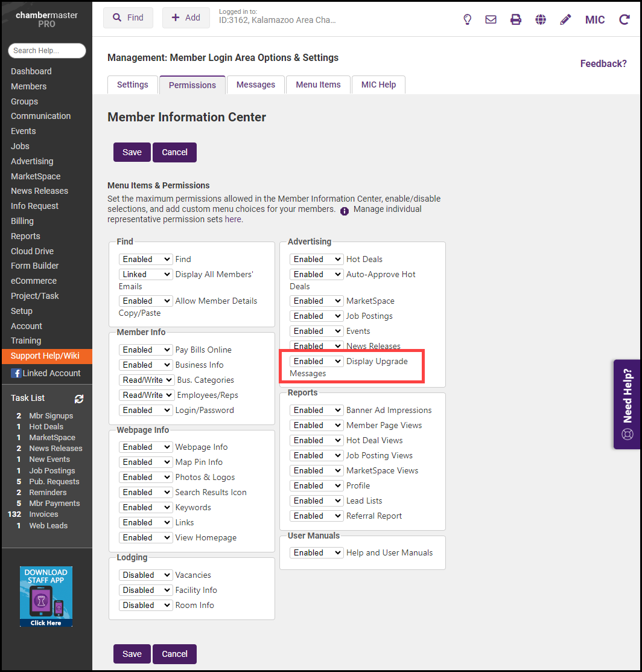This screenshot has height=672, width=642.
Task: Click the bottom Save button
Action: coord(132,653)
